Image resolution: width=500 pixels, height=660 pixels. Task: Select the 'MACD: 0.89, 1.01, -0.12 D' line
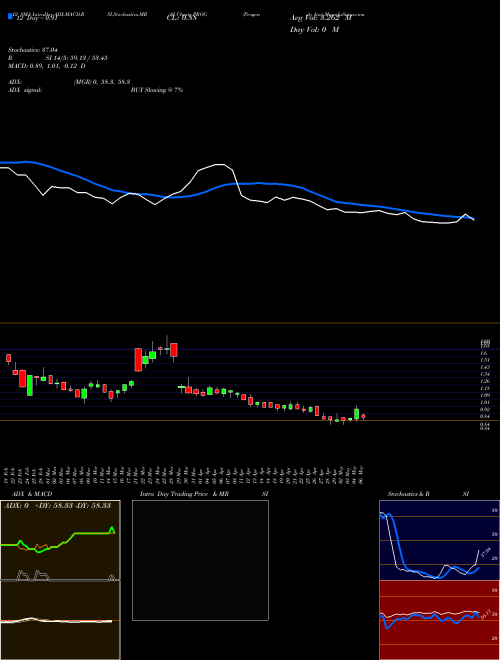tap(47, 66)
